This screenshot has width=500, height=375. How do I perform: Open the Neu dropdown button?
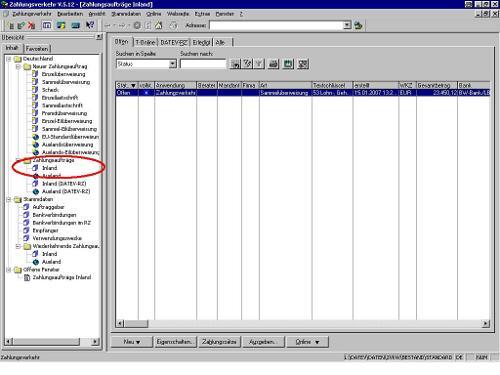click(132, 342)
